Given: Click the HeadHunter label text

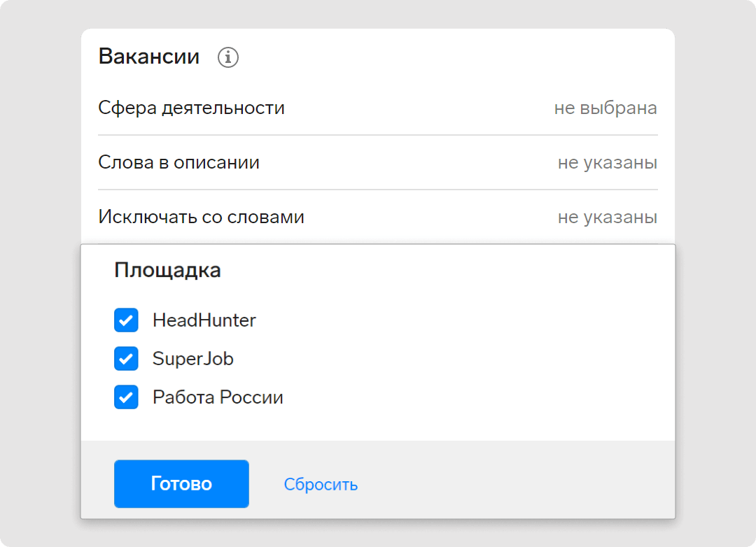Looking at the screenshot, I should pyautogui.click(x=204, y=320).
